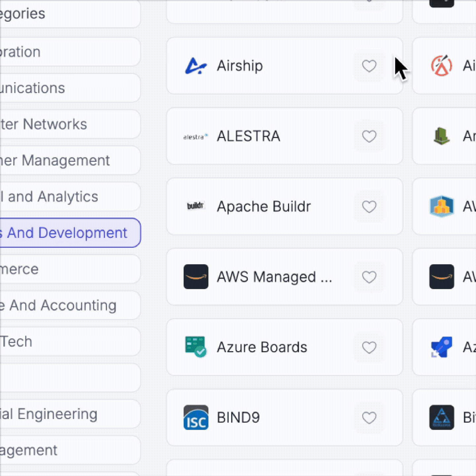This screenshot has height=476, width=476.
Task: Favorite BIND9 with its heart icon
Action: [369, 418]
